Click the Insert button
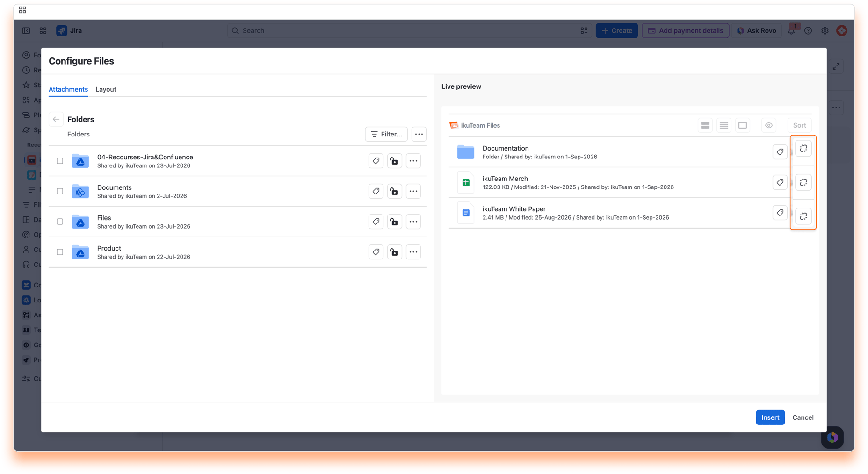Screen dimensions: 868x474 770,417
